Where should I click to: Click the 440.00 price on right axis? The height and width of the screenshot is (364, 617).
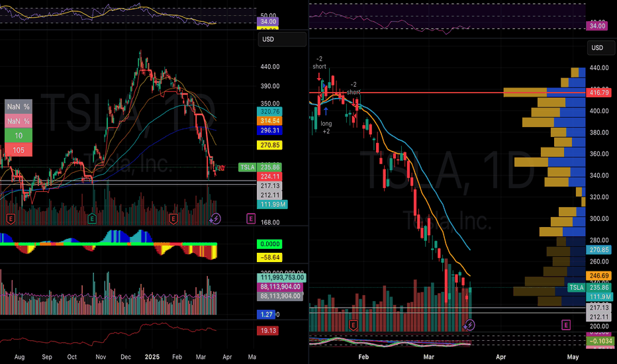coord(599,68)
